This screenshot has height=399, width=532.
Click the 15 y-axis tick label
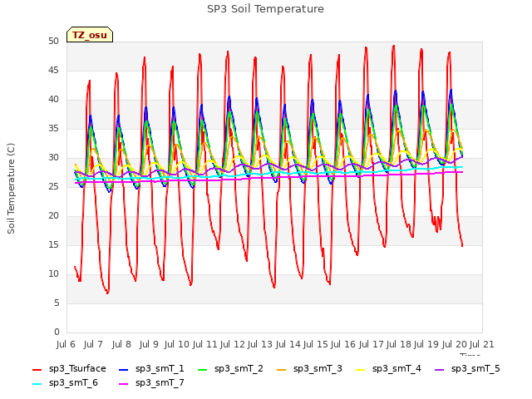click(53, 245)
